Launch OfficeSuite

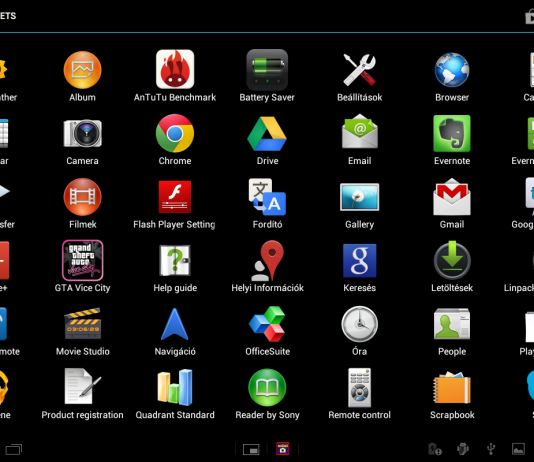tap(267, 324)
